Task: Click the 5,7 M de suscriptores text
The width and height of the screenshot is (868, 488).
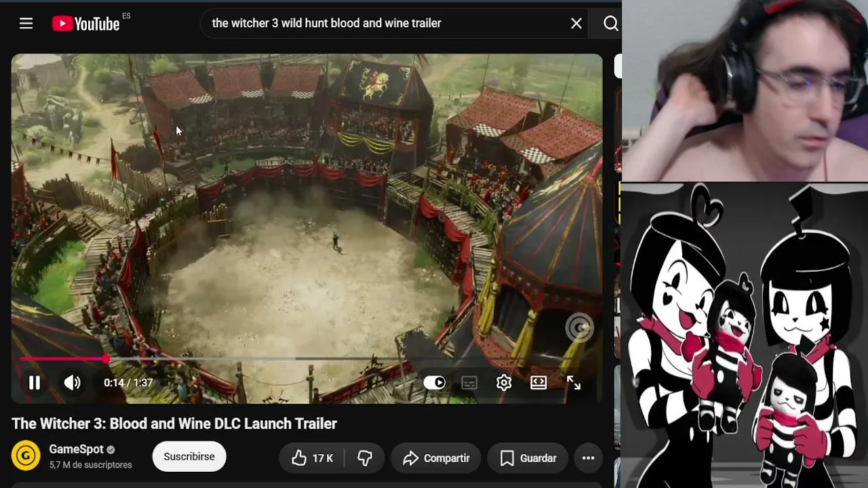Action: click(90, 465)
